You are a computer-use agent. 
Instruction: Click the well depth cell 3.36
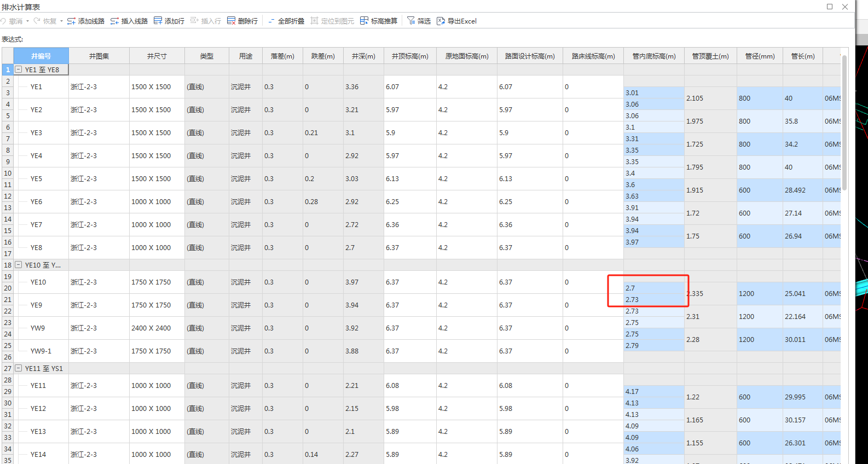coord(363,86)
